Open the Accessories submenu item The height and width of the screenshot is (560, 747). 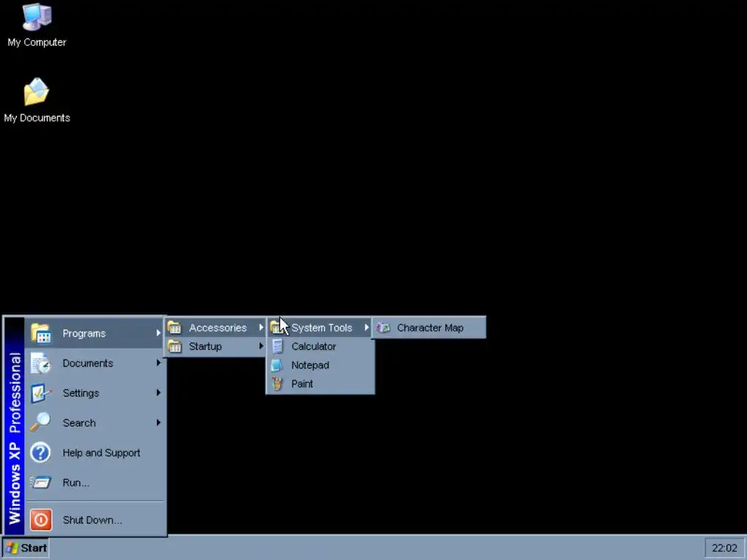coord(215,327)
